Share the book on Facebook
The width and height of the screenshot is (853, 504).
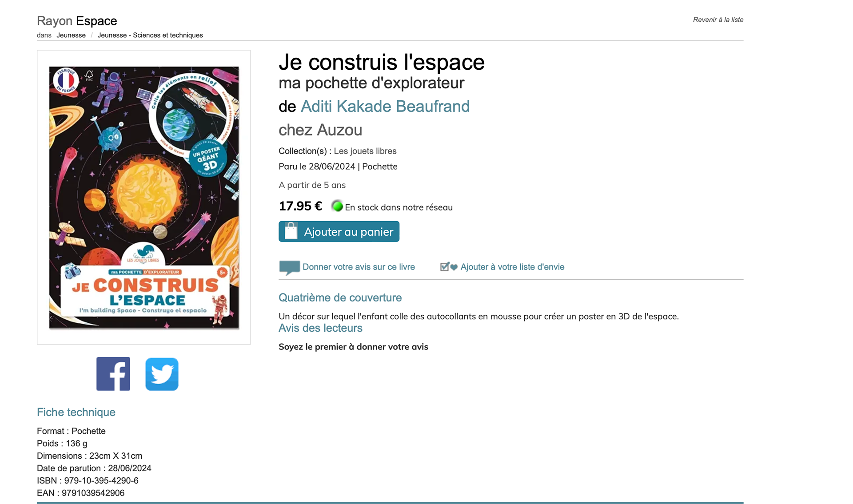113,374
